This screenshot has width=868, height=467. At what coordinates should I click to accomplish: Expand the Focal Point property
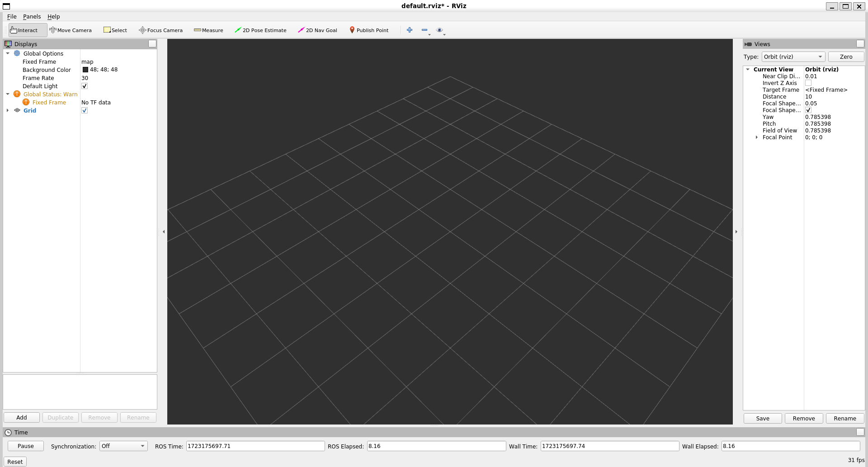point(757,137)
